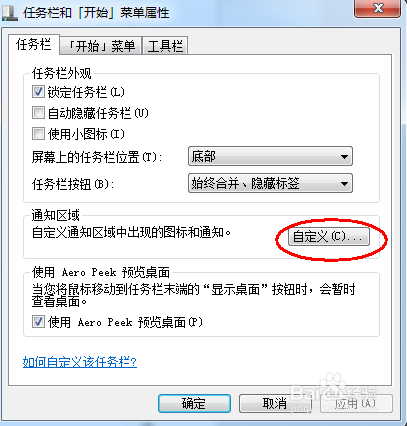Click the 使用小图标(I) label text

pos(86,134)
